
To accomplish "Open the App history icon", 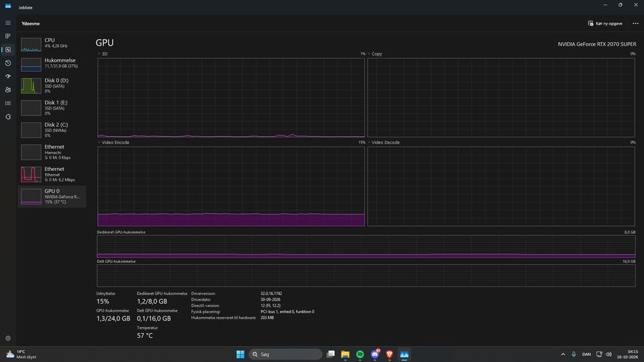I will (8, 63).
